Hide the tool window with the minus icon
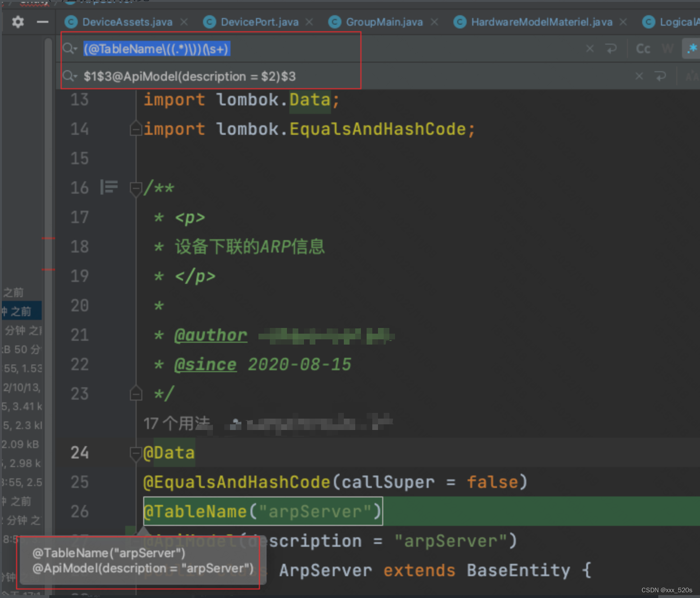Viewport: 700px width, 598px height. [43, 22]
